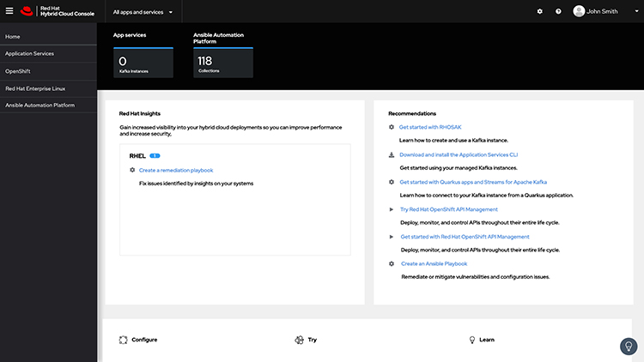Click the gear icon next to Create a remediation playbook
The width and height of the screenshot is (644, 362).
pos(131,170)
